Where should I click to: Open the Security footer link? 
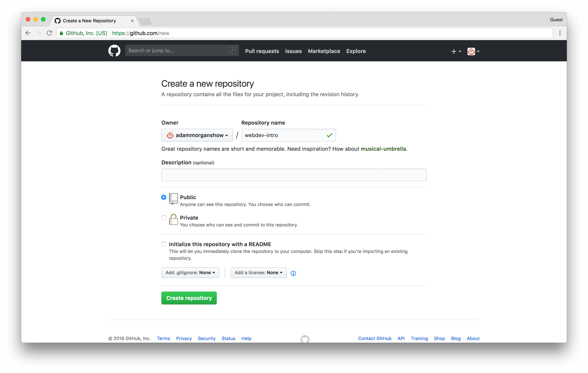[x=207, y=338]
